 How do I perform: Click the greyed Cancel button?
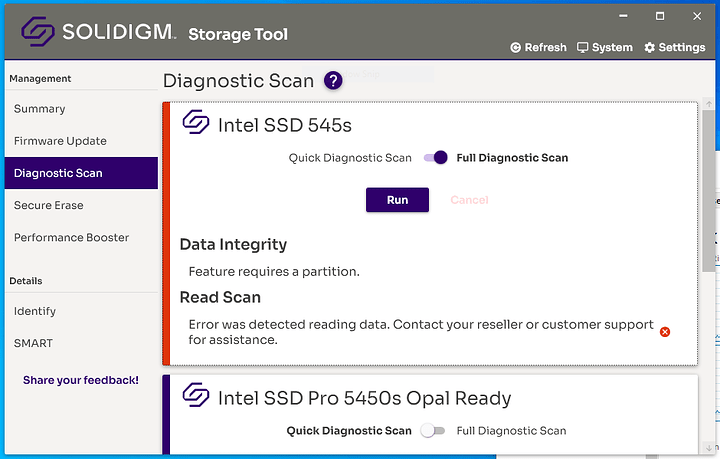click(x=469, y=200)
